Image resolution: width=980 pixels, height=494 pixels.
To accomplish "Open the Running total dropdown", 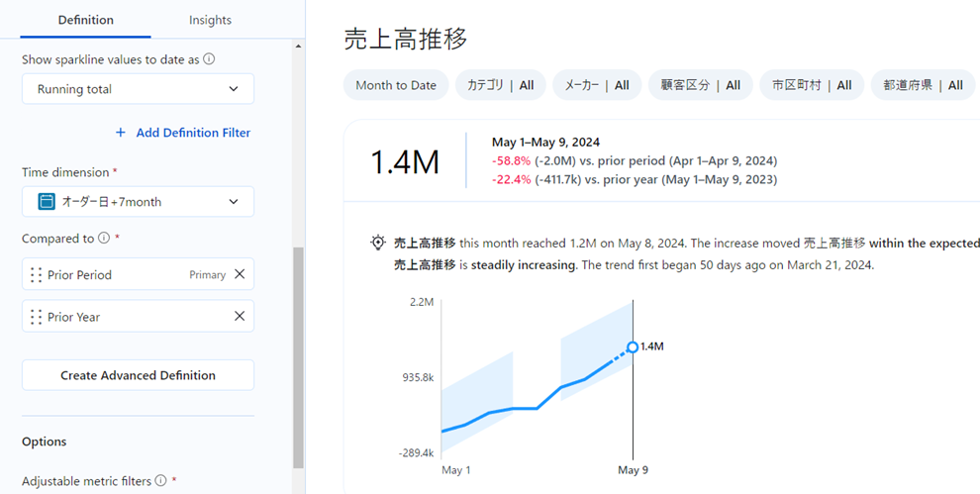I will tap(138, 89).
